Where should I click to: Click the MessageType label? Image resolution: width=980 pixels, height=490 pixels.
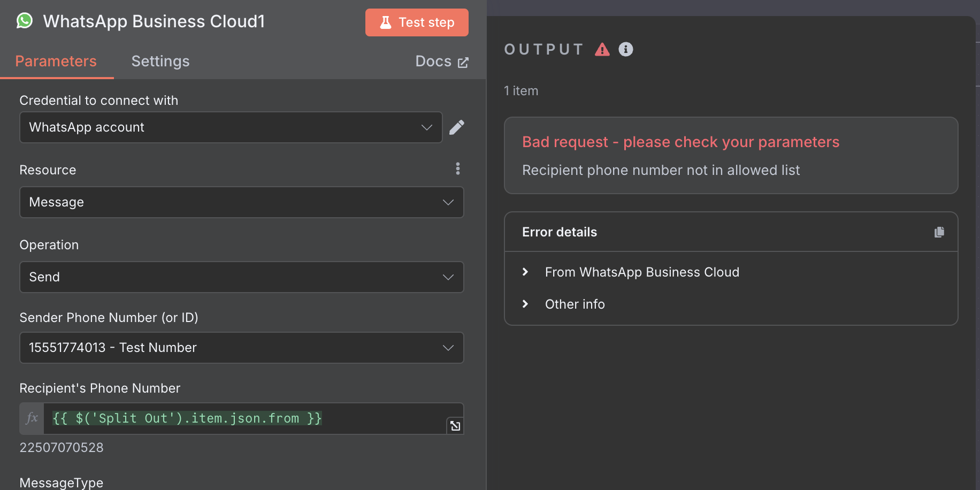(62, 483)
